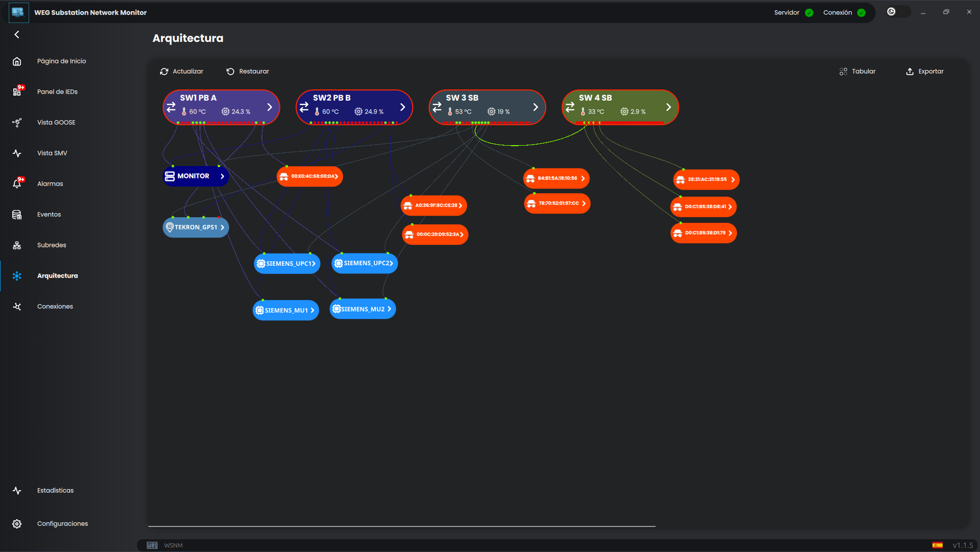Collapse the sidebar with back arrow

[x=17, y=35]
